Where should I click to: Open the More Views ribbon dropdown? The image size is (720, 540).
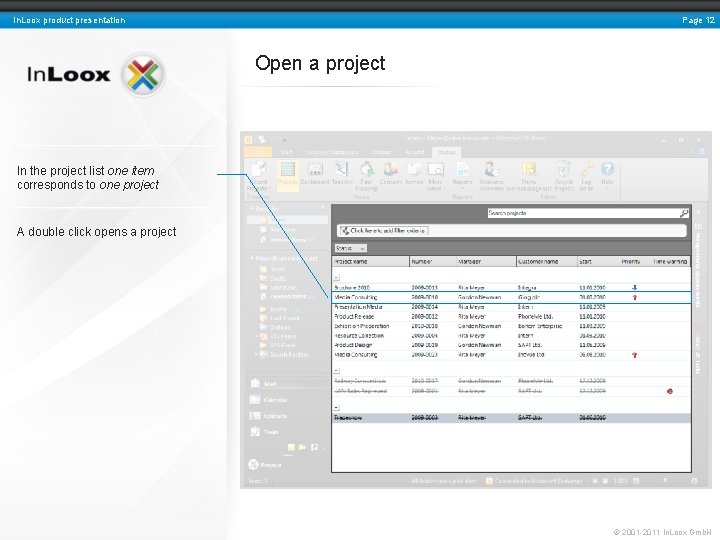[x=435, y=176]
